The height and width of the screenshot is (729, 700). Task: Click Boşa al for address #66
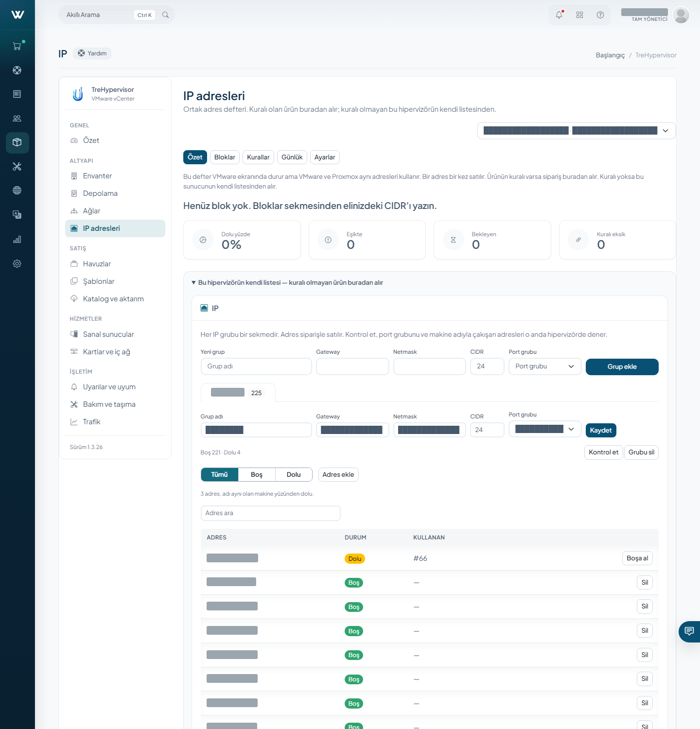[637, 558]
